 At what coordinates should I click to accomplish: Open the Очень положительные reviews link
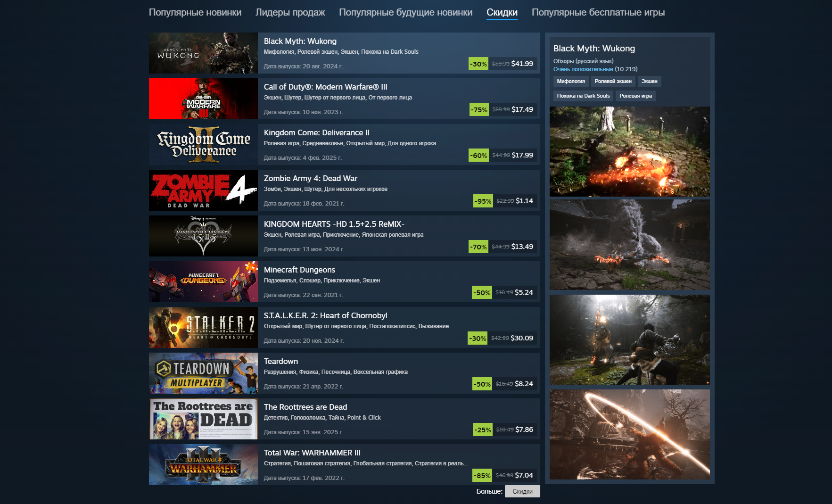tap(583, 69)
